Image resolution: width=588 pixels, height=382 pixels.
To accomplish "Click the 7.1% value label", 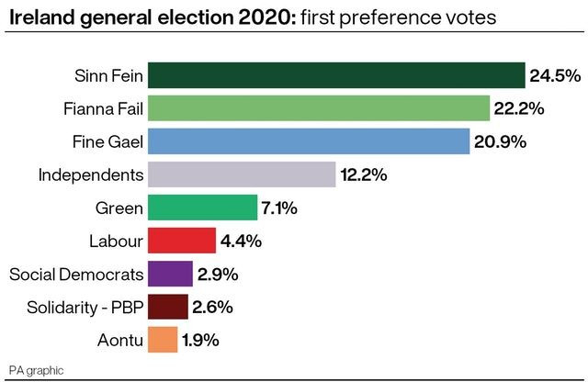I will (279, 208).
